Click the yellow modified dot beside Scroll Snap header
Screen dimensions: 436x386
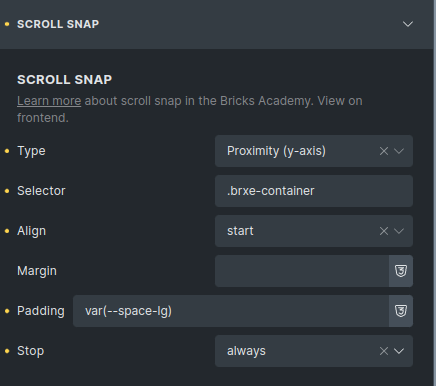click(7, 24)
